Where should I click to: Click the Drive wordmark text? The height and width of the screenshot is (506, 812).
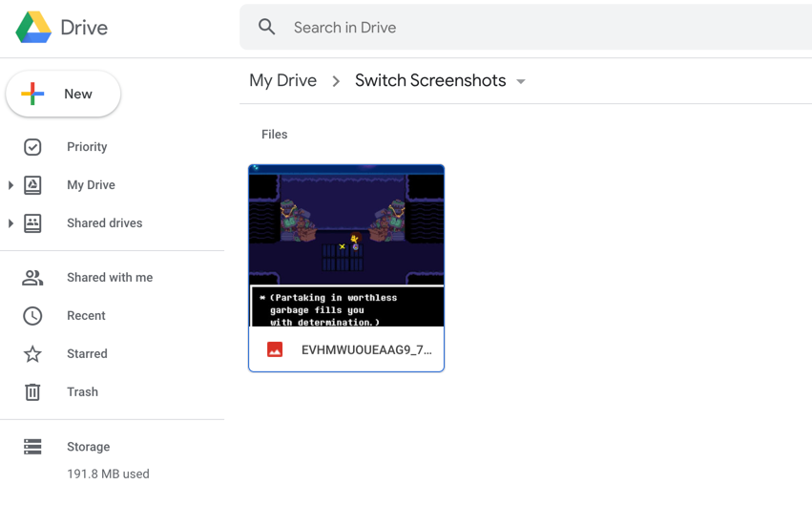pyautogui.click(x=84, y=28)
